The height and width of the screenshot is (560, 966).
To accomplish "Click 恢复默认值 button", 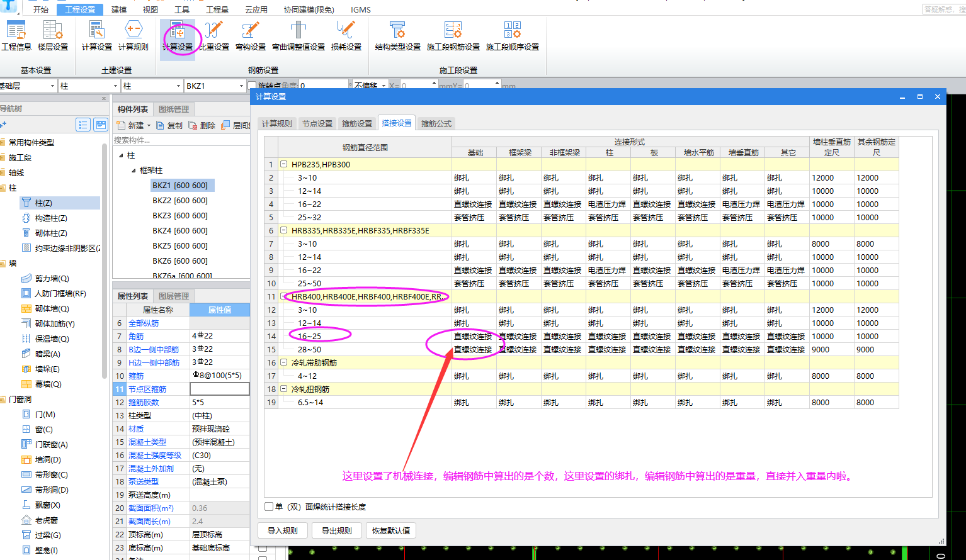I will (x=391, y=530).
